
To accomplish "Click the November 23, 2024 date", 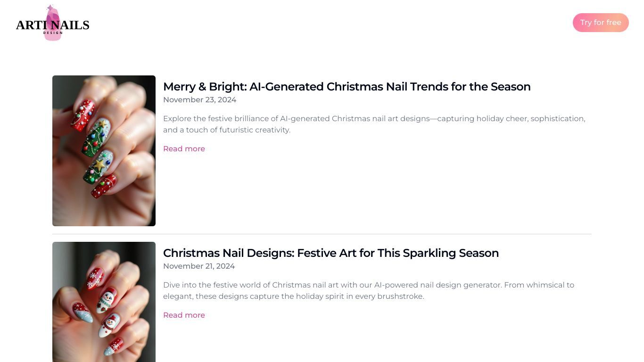I will coord(200,100).
